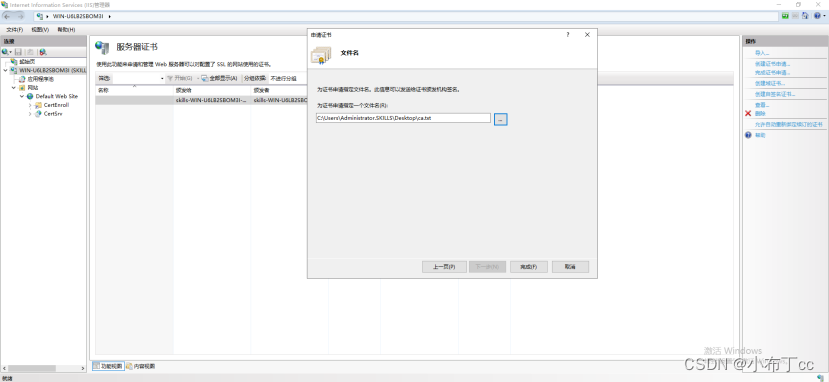829x382 pixels.
Task: Select the WIN-U6LB2SBOM3I server node in the tree
Action: (x=52, y=70)
